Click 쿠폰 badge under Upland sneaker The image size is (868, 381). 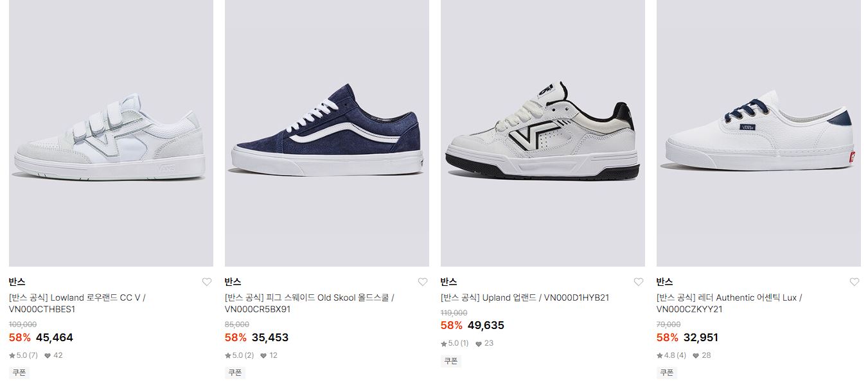pyautogui.click(x=451, y=361)
